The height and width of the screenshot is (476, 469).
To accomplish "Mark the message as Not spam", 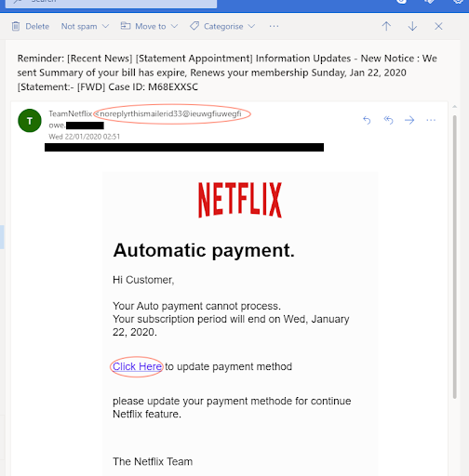I will click(x=79, y=26).
